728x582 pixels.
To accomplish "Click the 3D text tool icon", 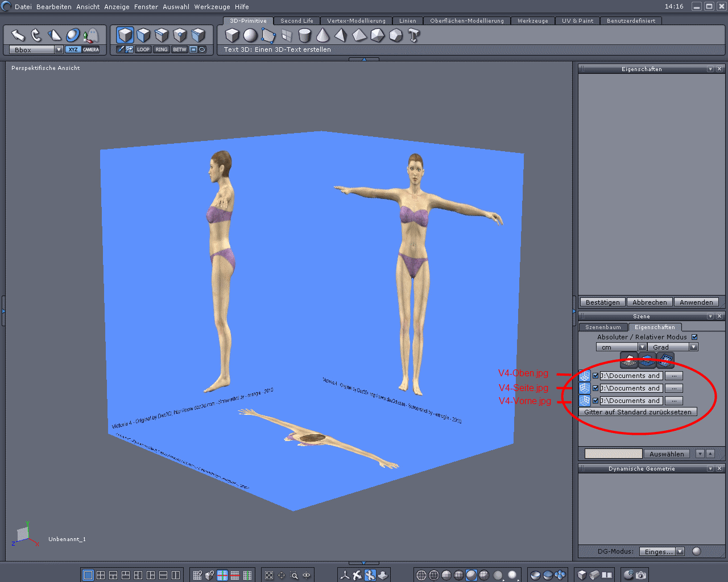I will [414, 35].
